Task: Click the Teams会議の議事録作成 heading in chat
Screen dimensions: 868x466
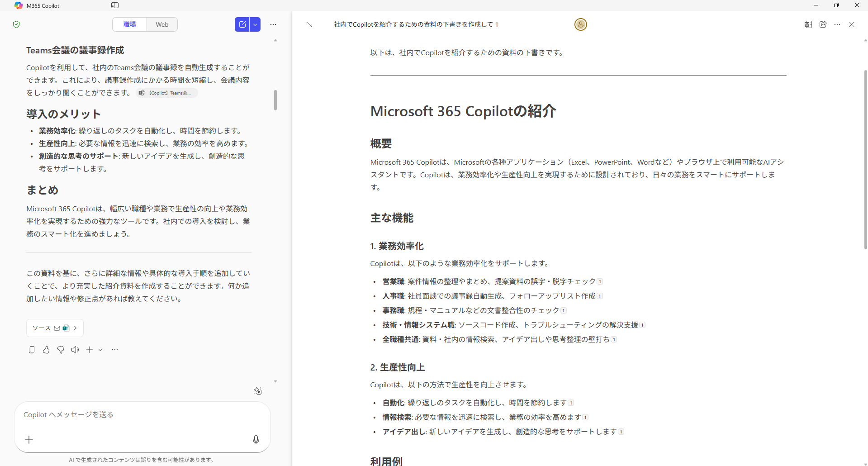Action: tap(75, 50)
